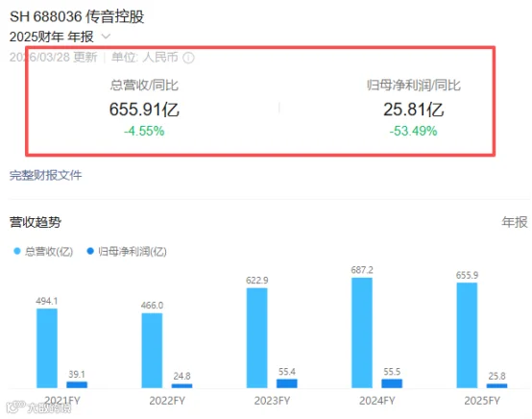The image size is (532, 419).
Task: Click the 2021FY net profit bar 39.1
Action: pos(77,384)
